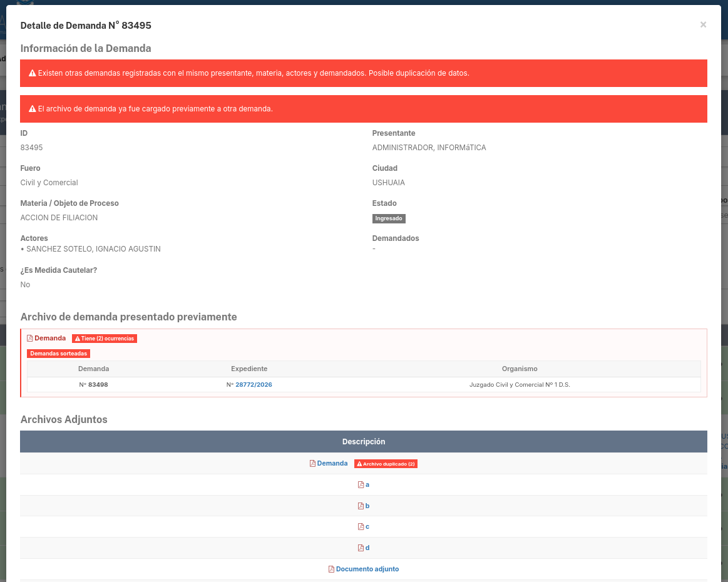728x582 pixels.
Task: Click the PDF icon next to attachment Demanda
Action: (x=312, y=464)
